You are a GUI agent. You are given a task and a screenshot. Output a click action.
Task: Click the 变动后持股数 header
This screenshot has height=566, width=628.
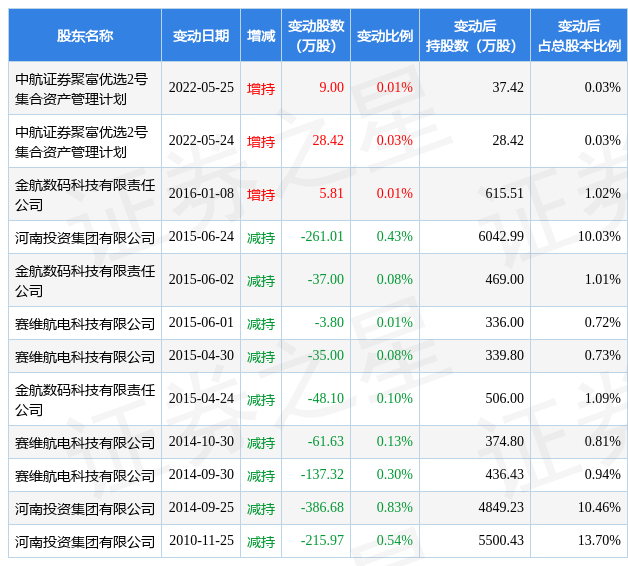point(475,36)
